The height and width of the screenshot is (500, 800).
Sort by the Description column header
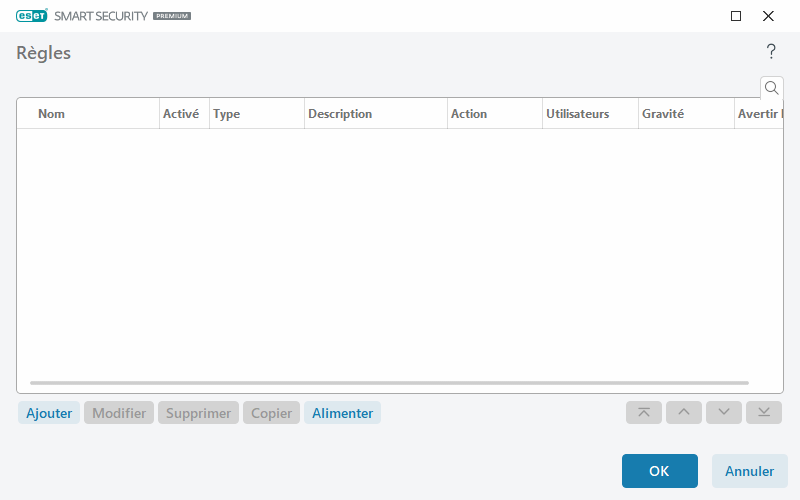point(376,114)
